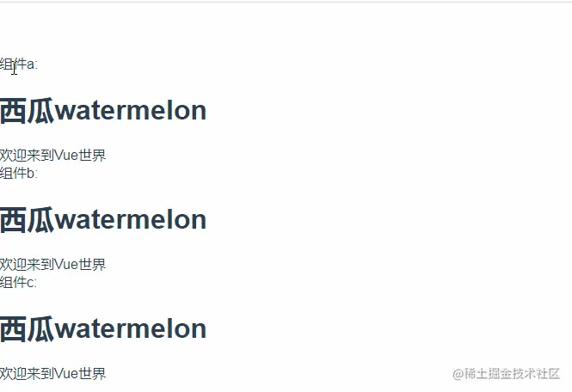Click the 组件b: label text
Viewport: 572px width, 392px height.
19,173
